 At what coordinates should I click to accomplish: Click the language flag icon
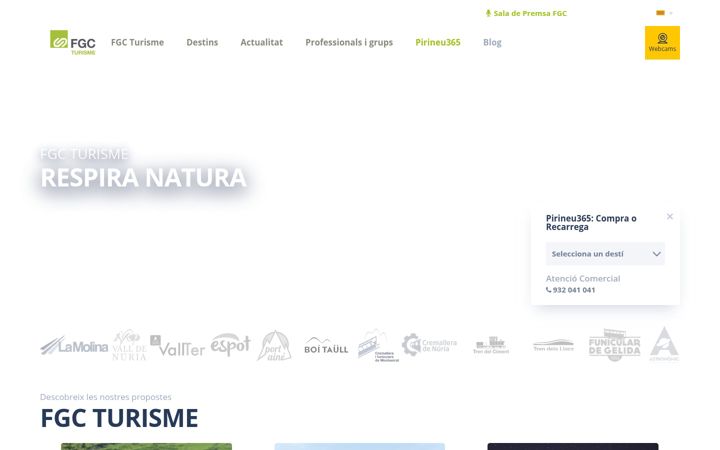660,13
